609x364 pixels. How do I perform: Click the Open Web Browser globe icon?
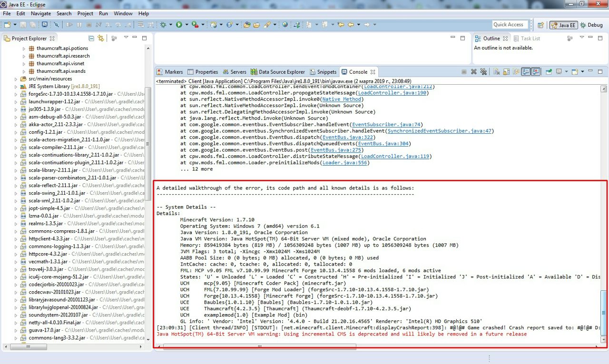point(285,24)
